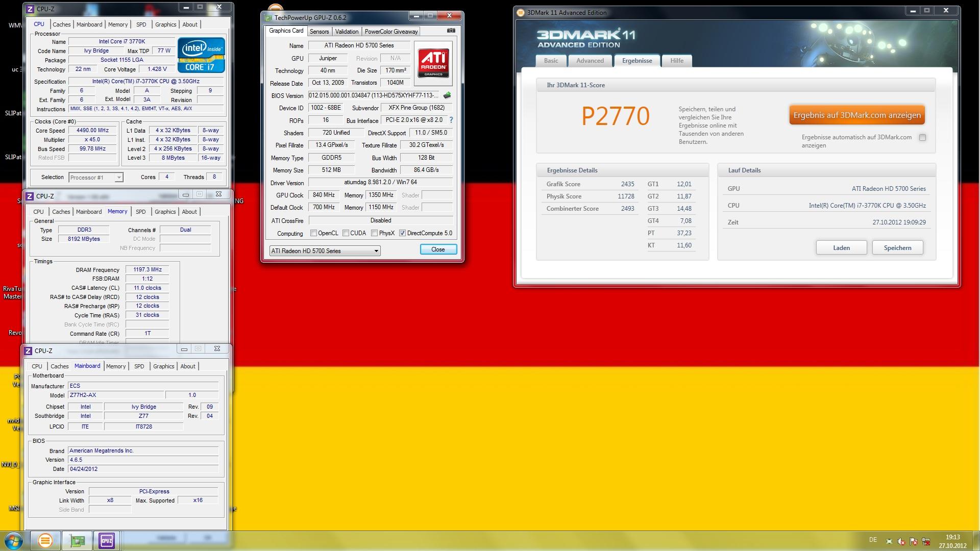The height and width of the screenshot is (551, 980).
Task: Click the CPU-Z title bar Z icon
Action: point(30,9)
